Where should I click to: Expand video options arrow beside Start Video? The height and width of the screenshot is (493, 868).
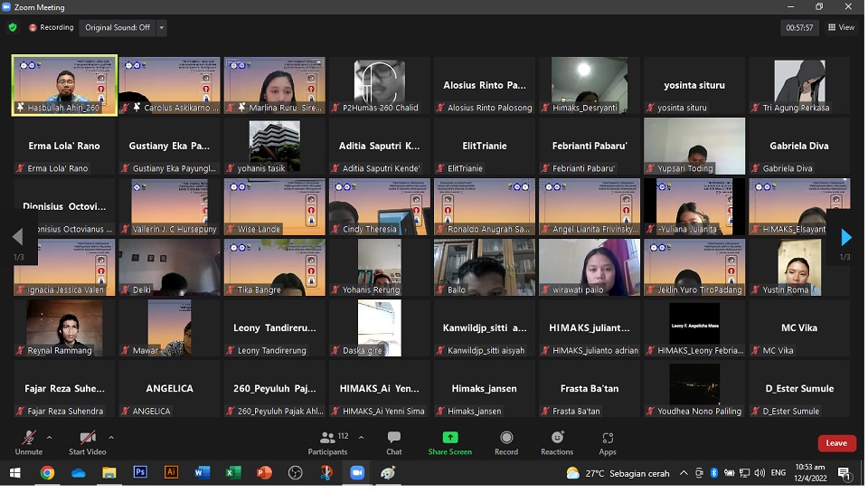(x=111, y=437)
